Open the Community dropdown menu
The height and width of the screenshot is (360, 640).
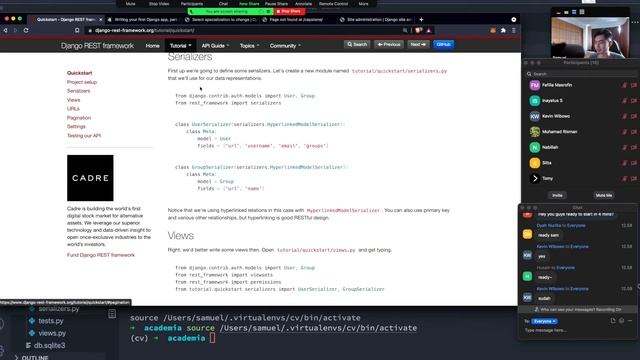285,46
